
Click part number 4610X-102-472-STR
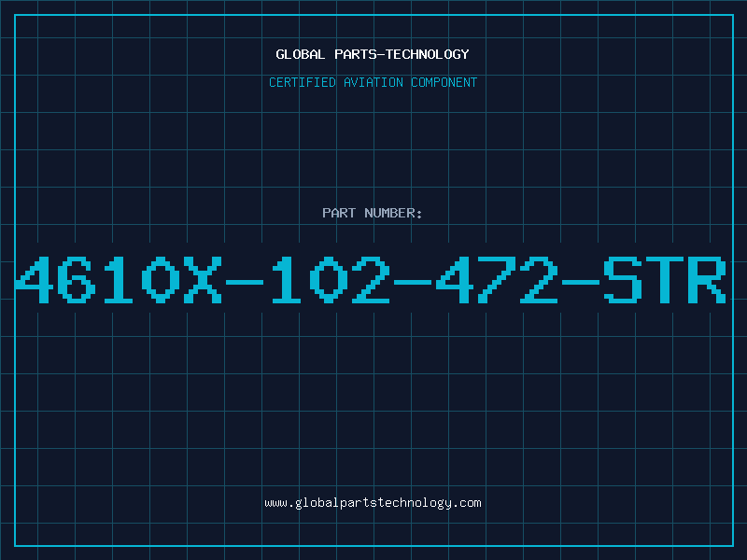point(371,279)
